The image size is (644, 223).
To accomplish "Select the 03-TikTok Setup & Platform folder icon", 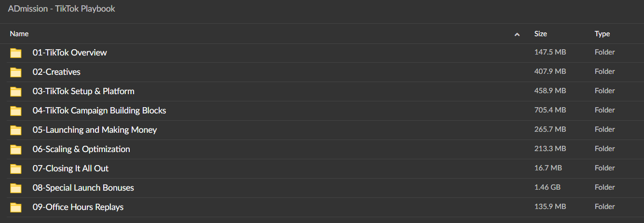I will tap(16, 91).
